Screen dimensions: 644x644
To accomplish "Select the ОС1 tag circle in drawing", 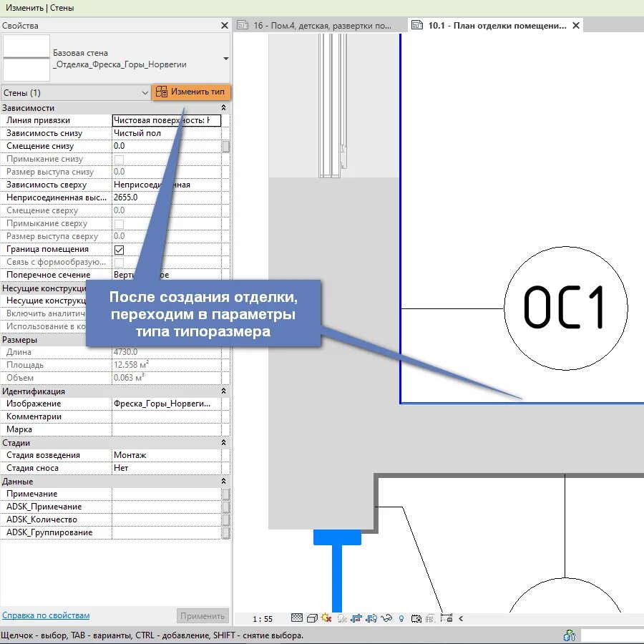I will tap(565, 308).
